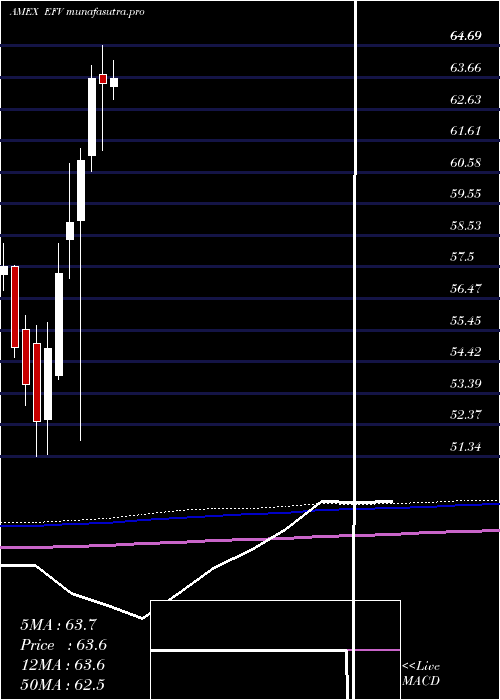
Task: Click the 63.66 price axis label
Action: click(466, 67)
